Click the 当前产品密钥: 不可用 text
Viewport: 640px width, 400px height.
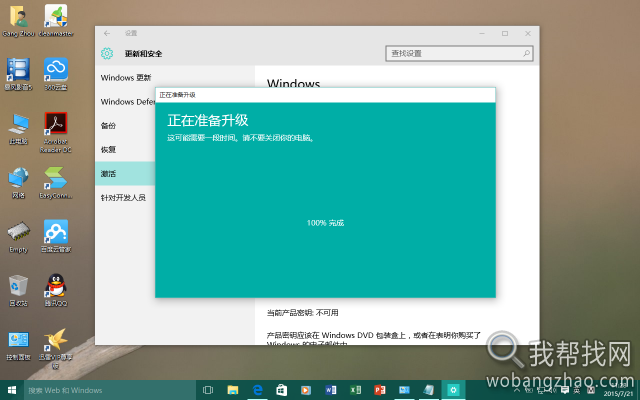302,313
